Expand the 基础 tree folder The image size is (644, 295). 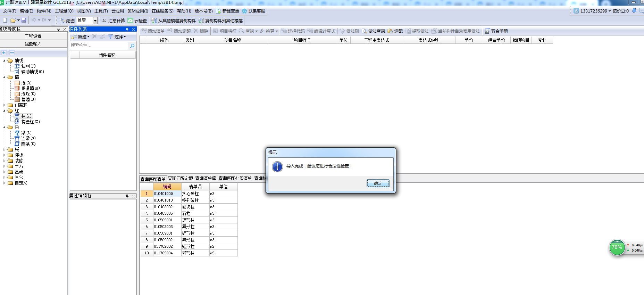[4, 172]
